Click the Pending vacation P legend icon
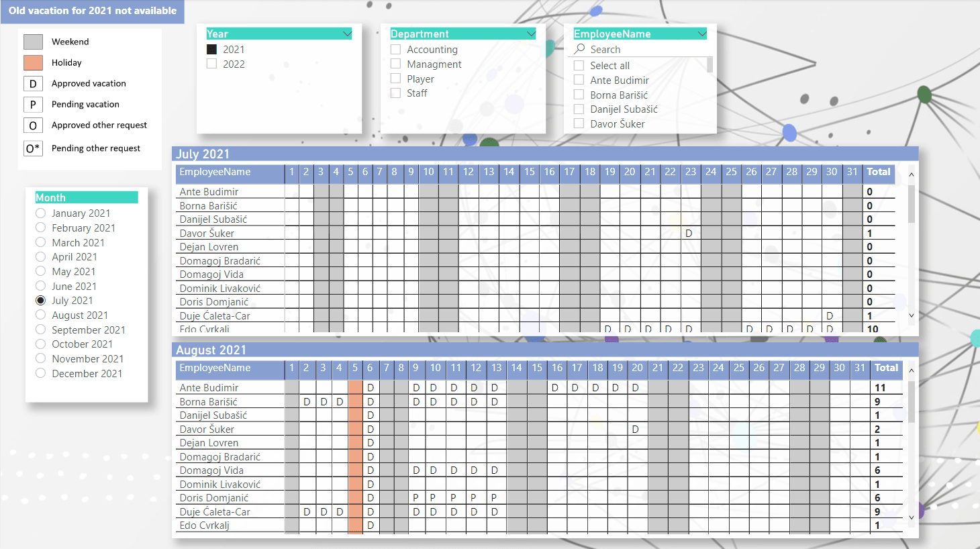 [33, 104]
